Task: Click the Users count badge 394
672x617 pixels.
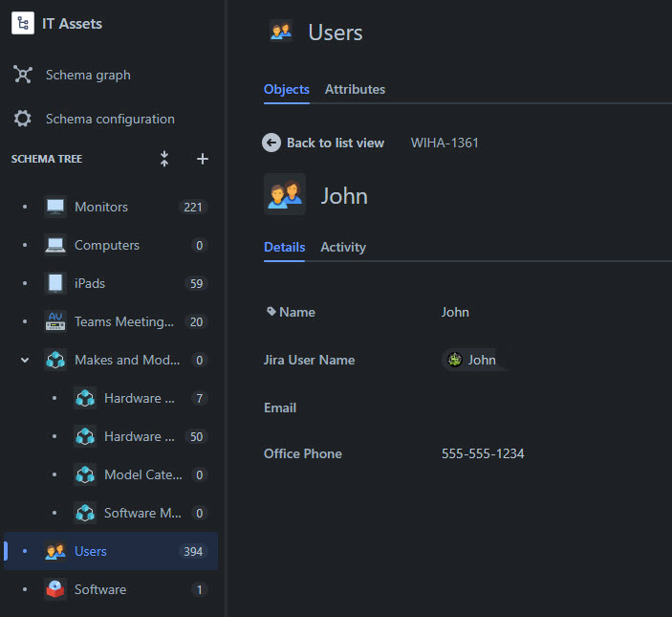Action: pyautogui.click(x=193, y=551)
